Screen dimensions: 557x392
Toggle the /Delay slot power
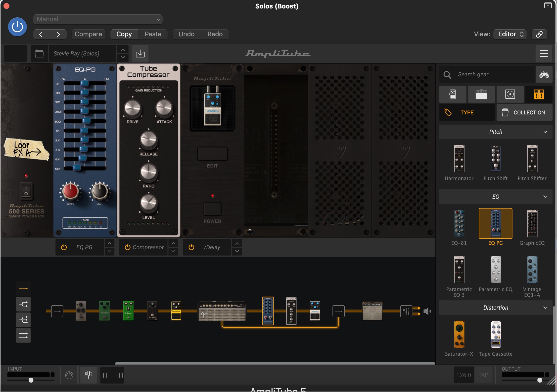[x=191, y=247]
